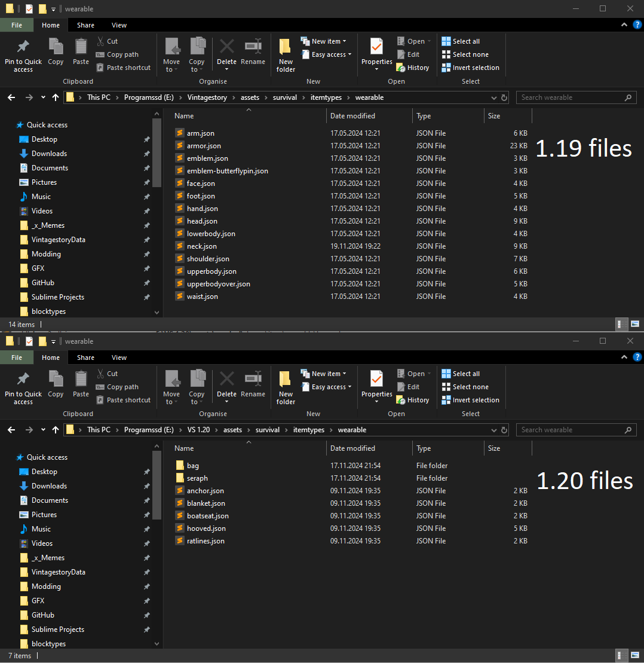Open the View tab in the 1.19 files window
Viewport: 644px width, 663px height.
(x=119, y=25)
